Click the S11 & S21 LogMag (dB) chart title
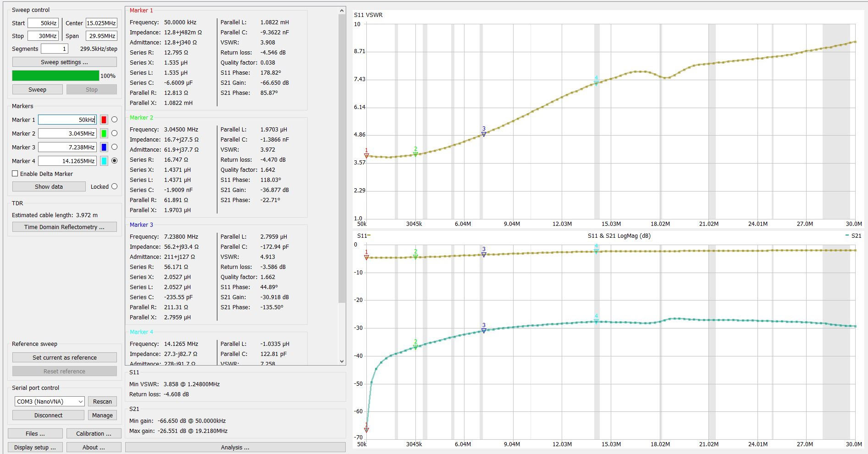Viewport: 868px width, 454px height. coord(619,236)
